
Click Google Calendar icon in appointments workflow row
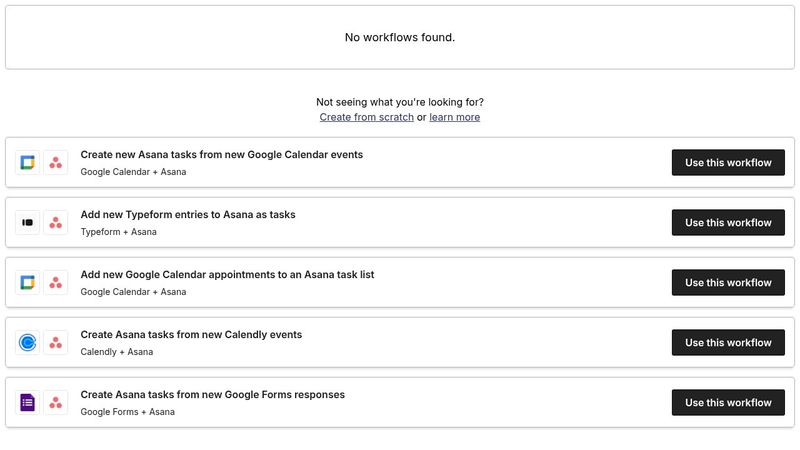28,283
